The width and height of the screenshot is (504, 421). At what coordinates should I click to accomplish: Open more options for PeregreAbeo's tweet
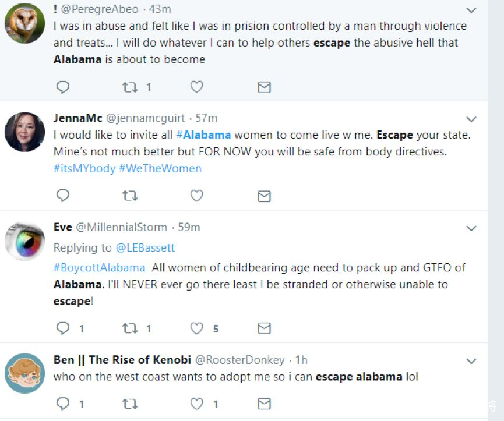click(x=471, y=10)
